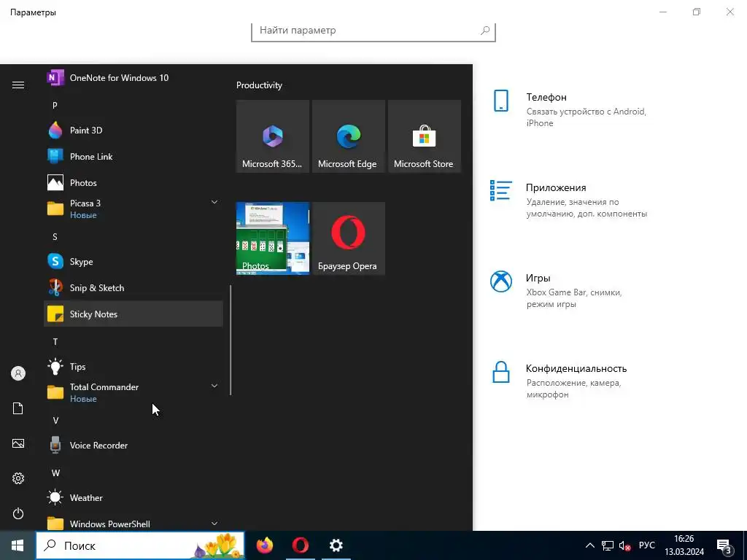Open the clock and date flyout
This screenshot has width=747, height=560.
coord(684,545)
